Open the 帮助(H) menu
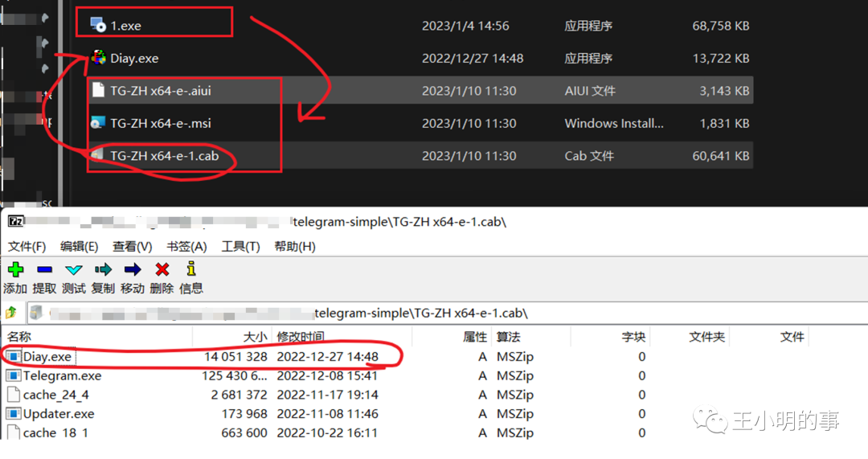Viewport: 868px width, 459px height. tap(294, 247)
